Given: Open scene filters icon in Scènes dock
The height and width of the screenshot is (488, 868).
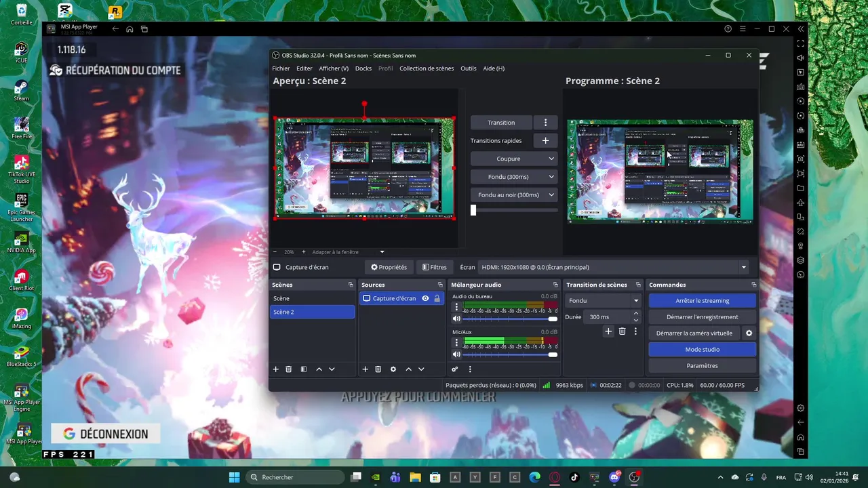Looking at the screenshot, I should pos(304,369).
